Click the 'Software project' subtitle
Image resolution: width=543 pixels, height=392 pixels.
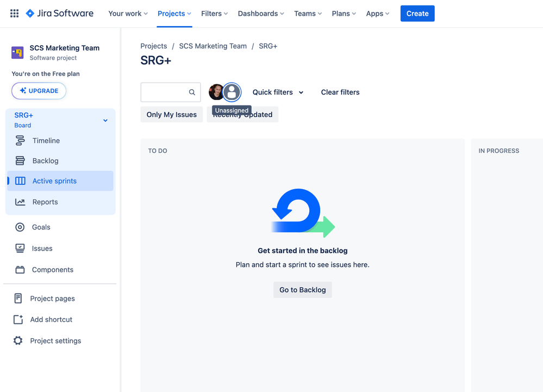[53, 58]
